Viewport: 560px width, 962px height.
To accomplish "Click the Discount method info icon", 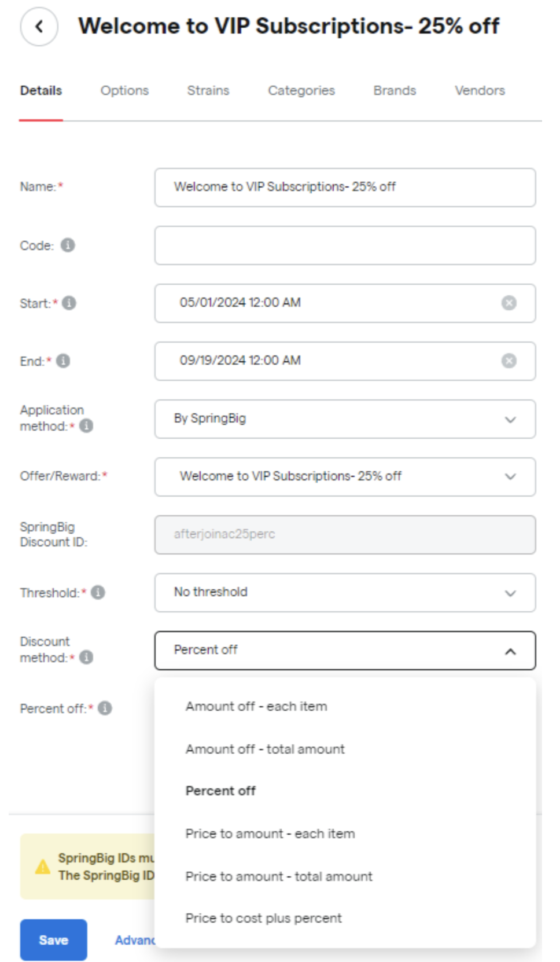I will [86, 658].
